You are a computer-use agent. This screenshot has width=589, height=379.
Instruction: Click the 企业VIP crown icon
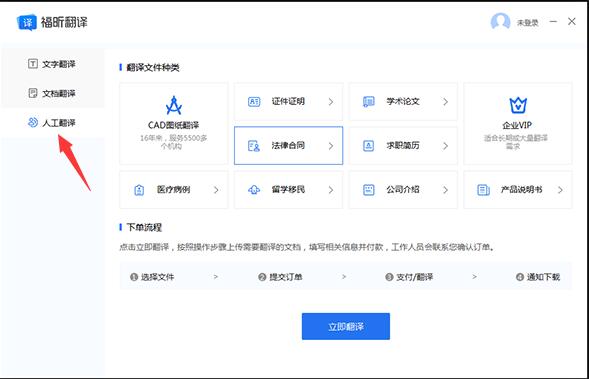(x=518, y=105)
